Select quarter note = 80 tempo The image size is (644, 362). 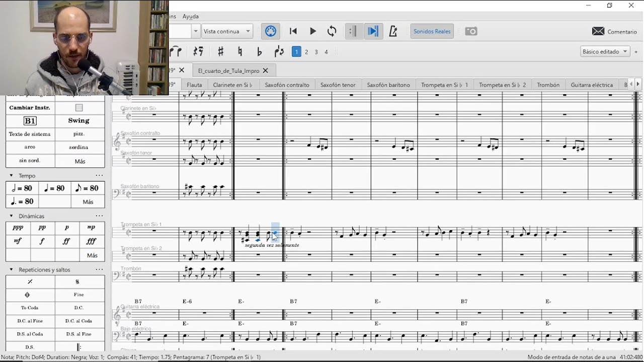click(x=54, y=188)
